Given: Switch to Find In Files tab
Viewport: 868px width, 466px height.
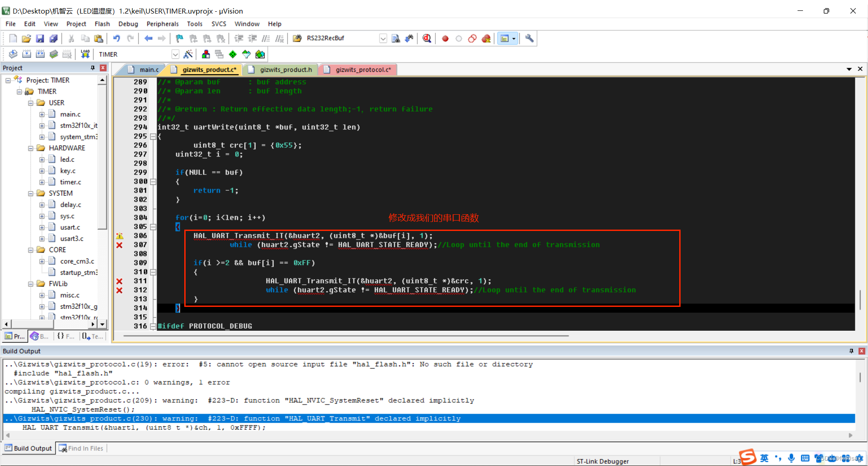Looking at the screenshot, I should point(81,448).
